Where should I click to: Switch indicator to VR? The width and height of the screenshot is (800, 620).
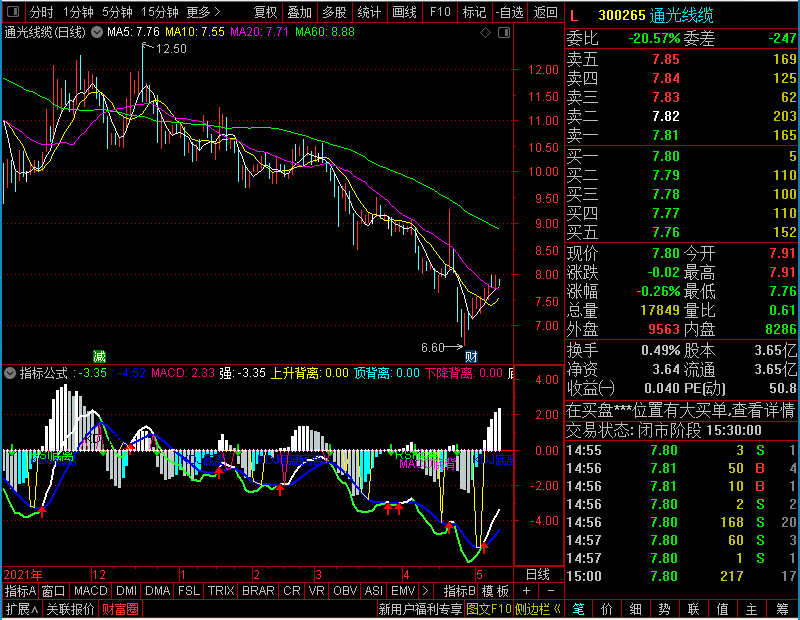tap(317, 591)
